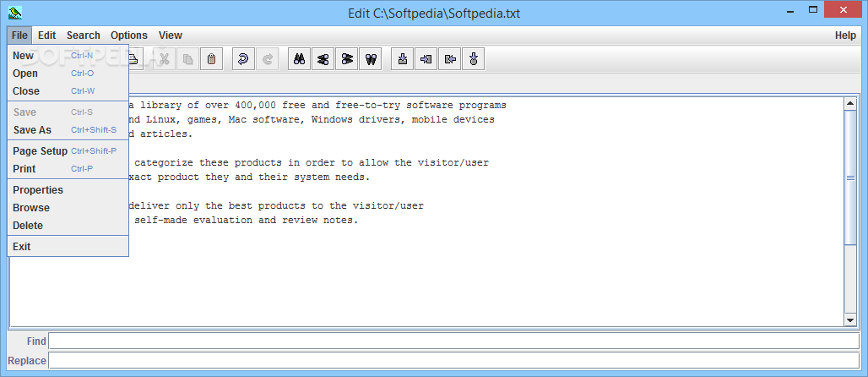868x377 pixels.
Task: Click the line ending 'their system needs.'
Action: [x=249, y=178]
